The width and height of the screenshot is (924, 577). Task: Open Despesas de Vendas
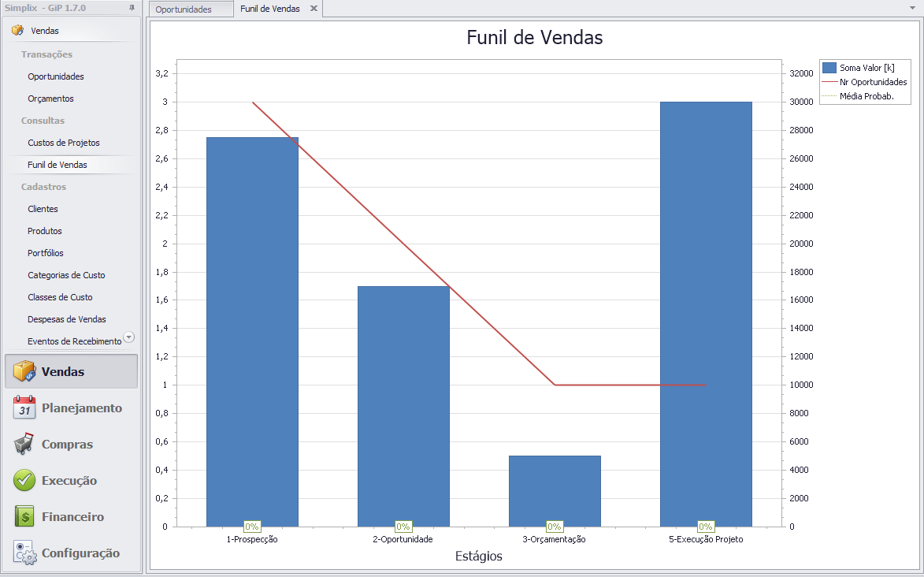click(x=67, y=319)
